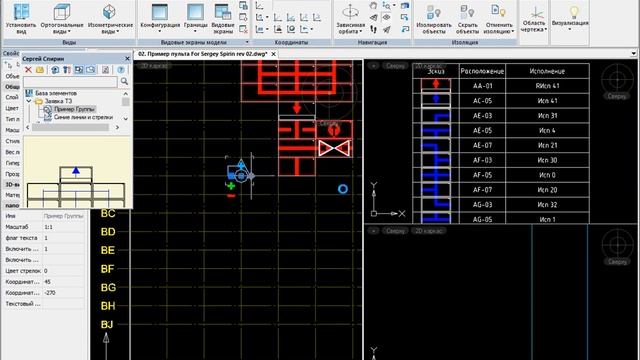Select Синие линии и стрелки tree item
Viewport: 640px width, 360px height.
point(83,117)
